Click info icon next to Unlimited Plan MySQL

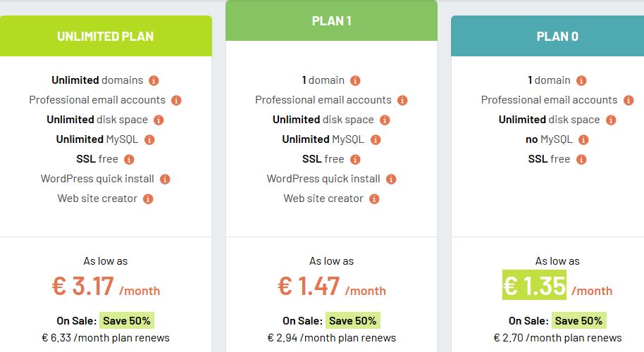pos(149,140)
